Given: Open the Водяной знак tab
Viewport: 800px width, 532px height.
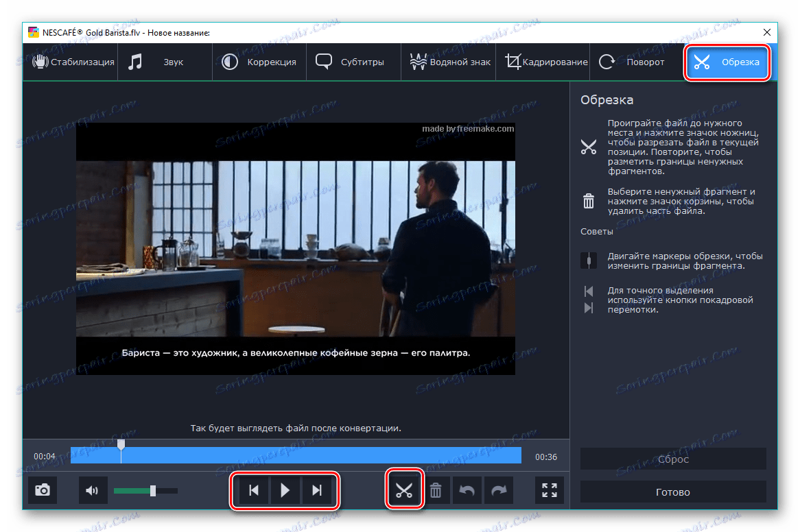Looking at the screenshot, I should [449, 62].
